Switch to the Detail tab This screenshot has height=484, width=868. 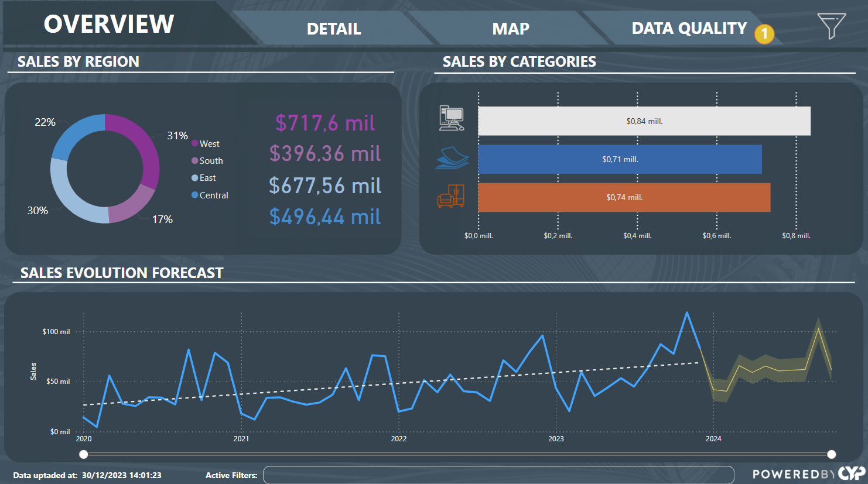point(334,29)
